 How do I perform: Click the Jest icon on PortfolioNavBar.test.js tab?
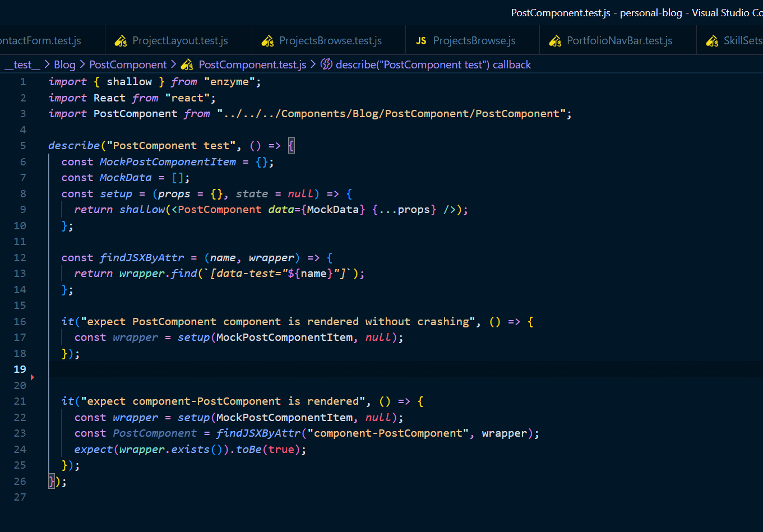pos(555,41)
